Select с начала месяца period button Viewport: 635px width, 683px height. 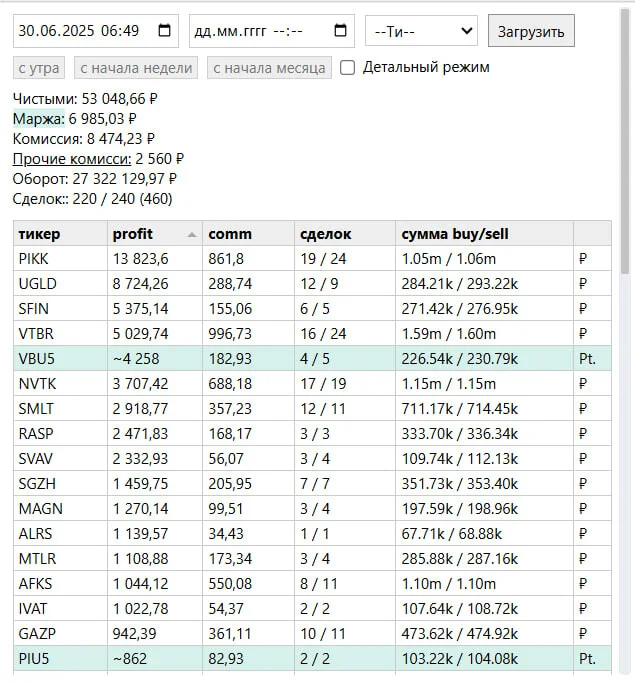coord(269,68)
